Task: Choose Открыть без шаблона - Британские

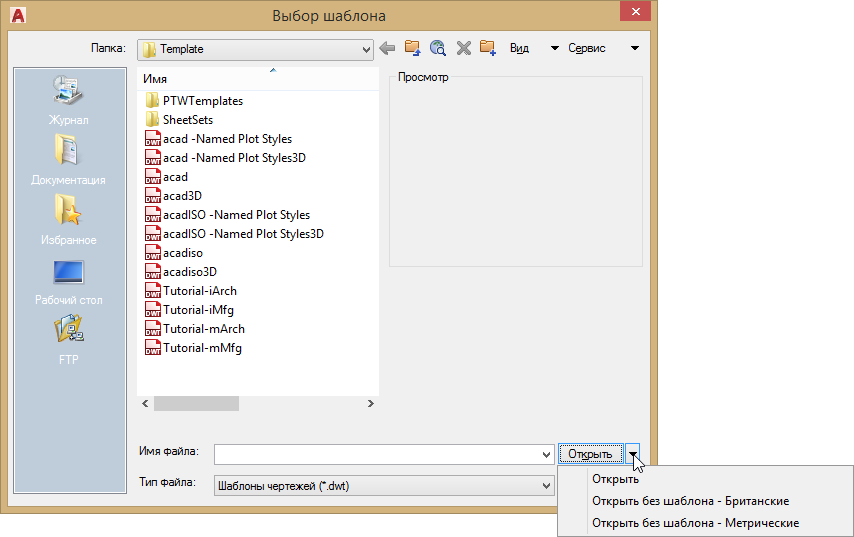Action: click(691, 501)
